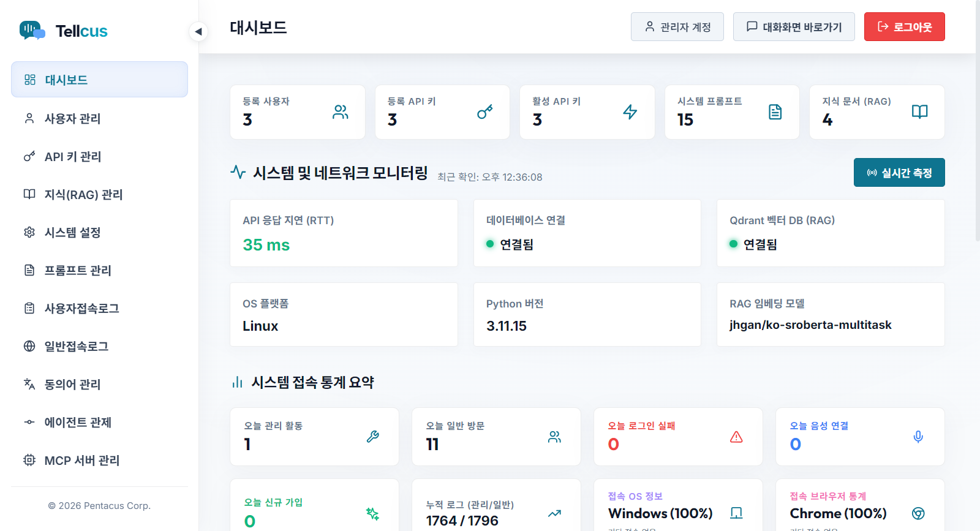Click Windows (100%) OS statistic
The width and height of the screenshot is (980, 531).
[x=660, y=513]
